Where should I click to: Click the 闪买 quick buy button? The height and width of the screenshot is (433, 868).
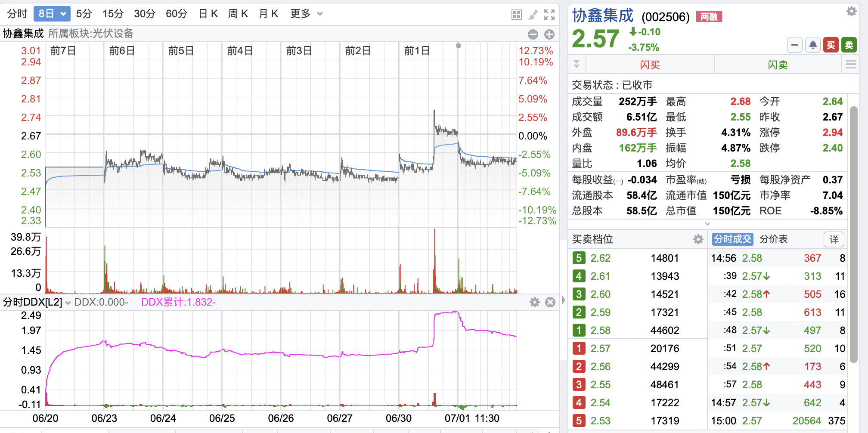(x=650, y=65)
